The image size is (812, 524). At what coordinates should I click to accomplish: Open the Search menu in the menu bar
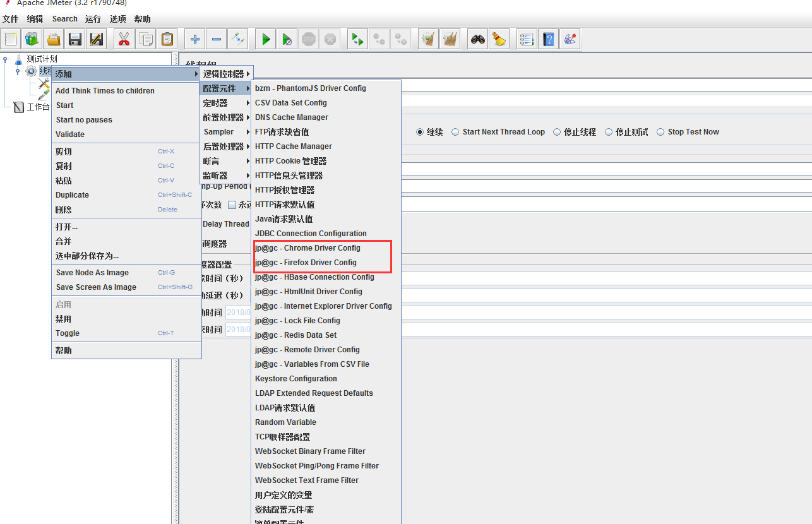click(x=64, y=18)
